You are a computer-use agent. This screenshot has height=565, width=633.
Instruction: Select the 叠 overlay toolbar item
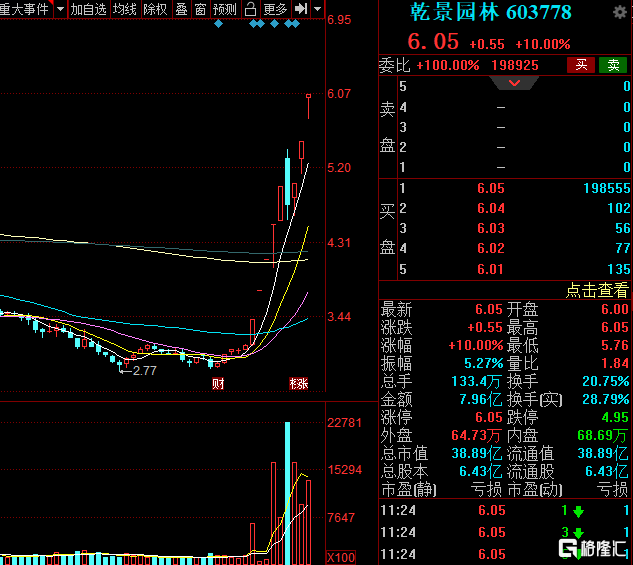tap(182, 9)
